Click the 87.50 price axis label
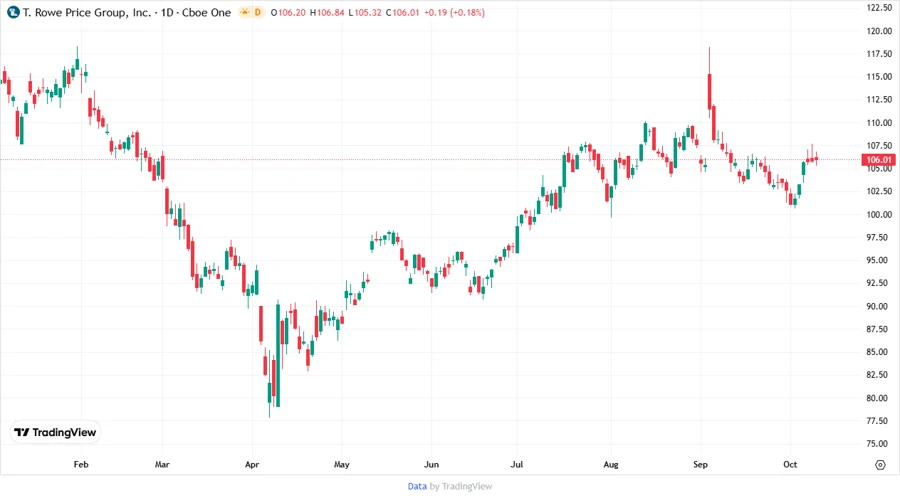The width and height of the screenshot is (900, 498). pyautogui.click(x=879, y=329)
